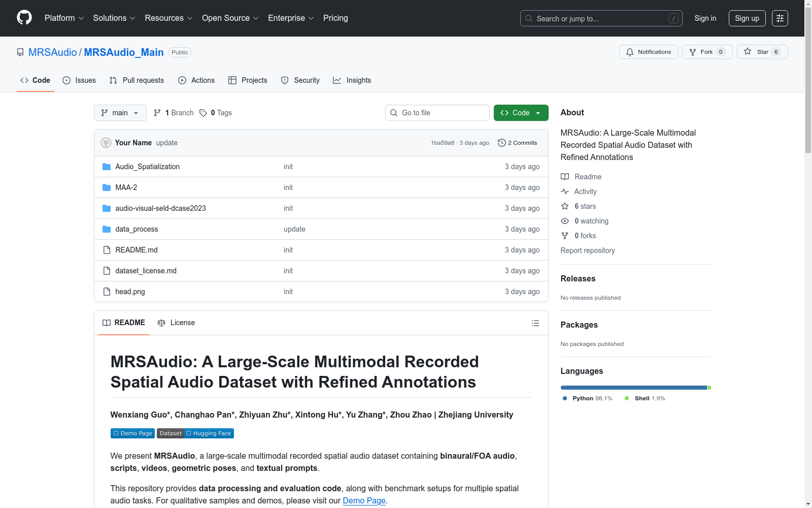This screenshot has height=508, width=812.
Task: Click the fork icon next to 0 forks
Action: point(565,236)
